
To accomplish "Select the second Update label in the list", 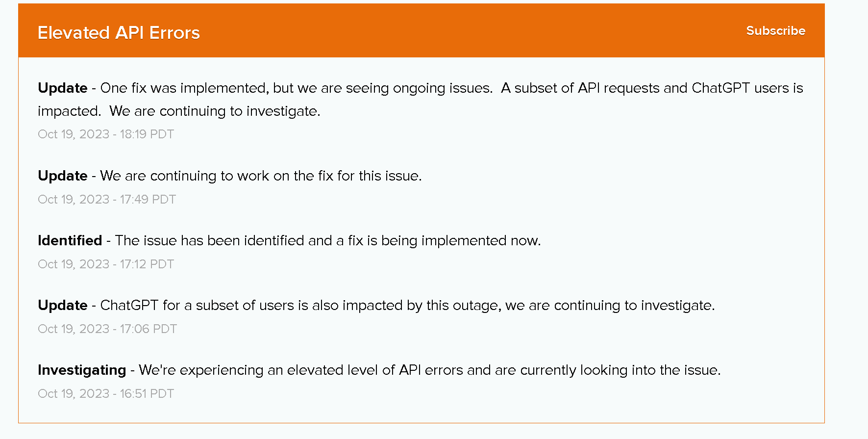I will tap(62, 176).
